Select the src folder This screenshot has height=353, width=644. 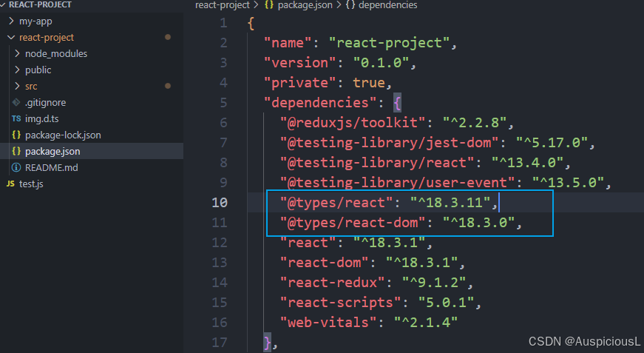click(31, 86)
